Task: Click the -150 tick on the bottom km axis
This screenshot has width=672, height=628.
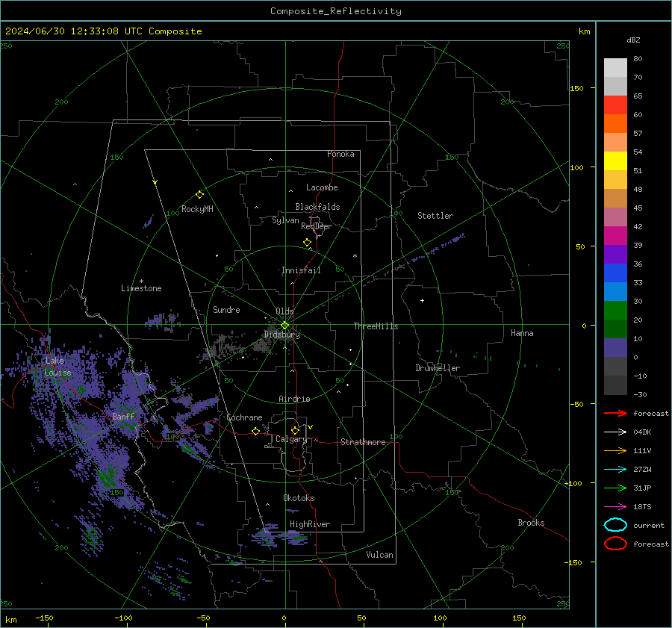Action: [x=44, y=618]
